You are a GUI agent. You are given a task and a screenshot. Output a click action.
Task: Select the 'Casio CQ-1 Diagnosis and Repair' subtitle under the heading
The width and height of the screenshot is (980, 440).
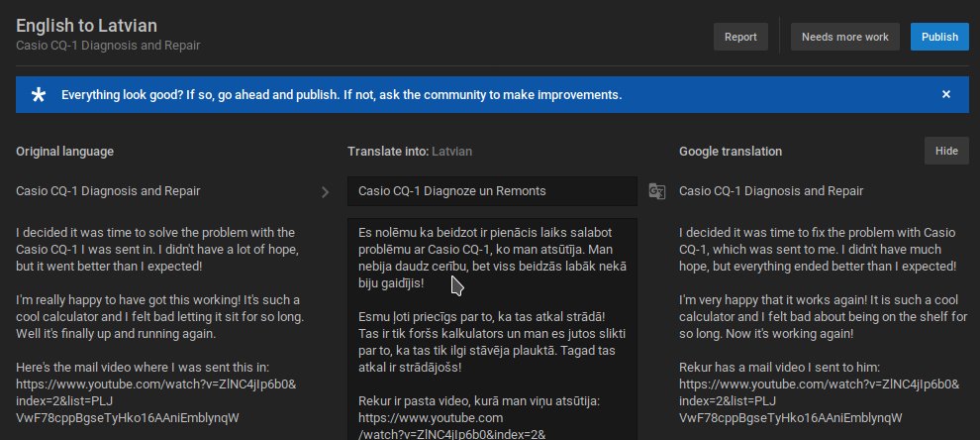[x=108, y=46]
